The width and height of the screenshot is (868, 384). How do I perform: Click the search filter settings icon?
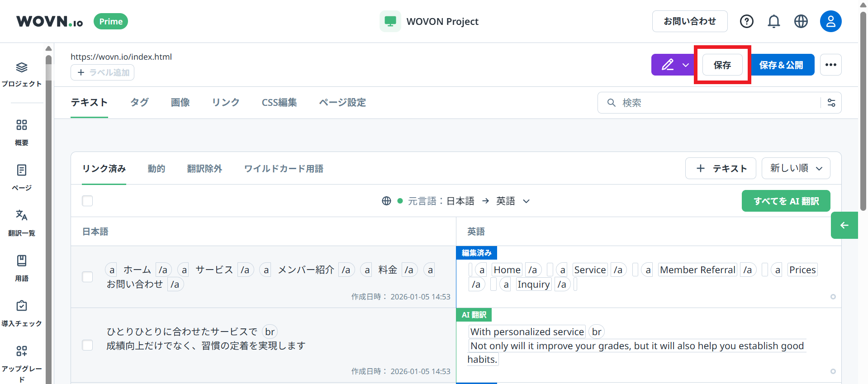(x=831, y=103)
